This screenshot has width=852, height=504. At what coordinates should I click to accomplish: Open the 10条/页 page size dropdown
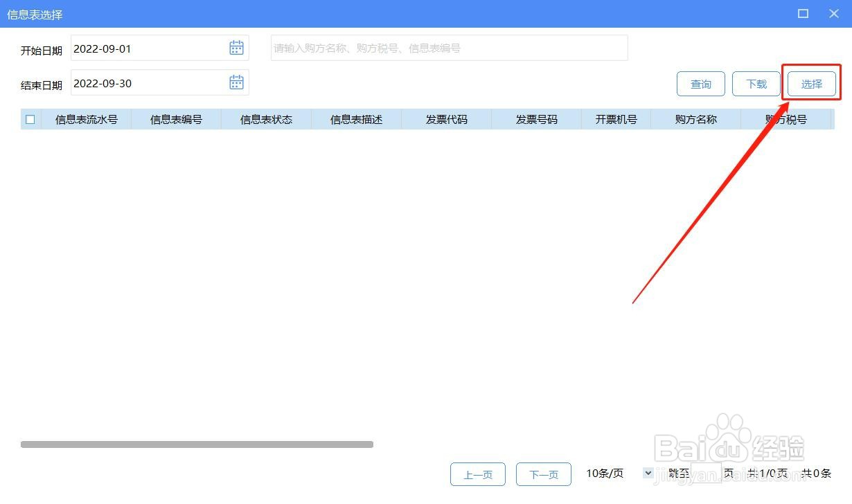pos(604,474)
